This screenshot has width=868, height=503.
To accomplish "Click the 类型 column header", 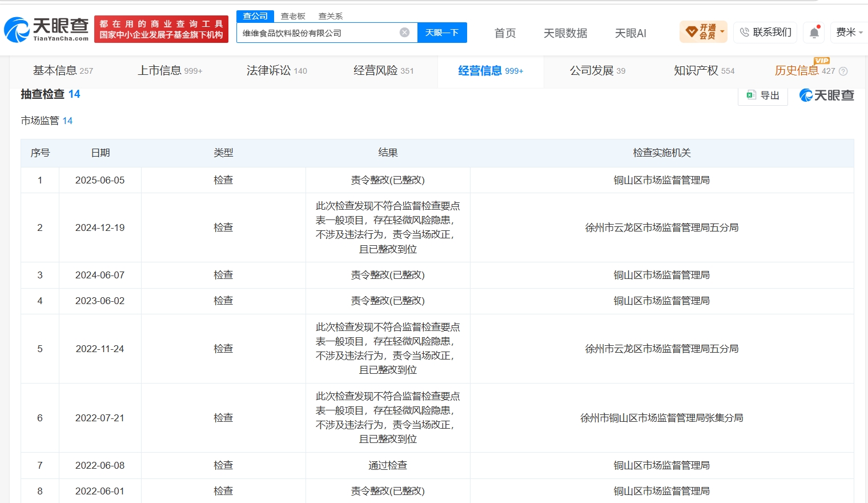I will point(223,153).
